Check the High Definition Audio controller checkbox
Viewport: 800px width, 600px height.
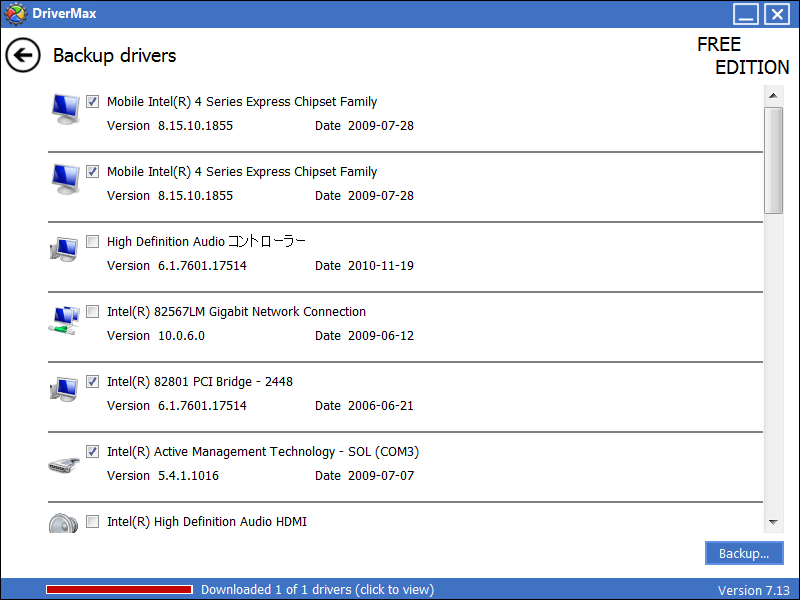tap(92, 241)
